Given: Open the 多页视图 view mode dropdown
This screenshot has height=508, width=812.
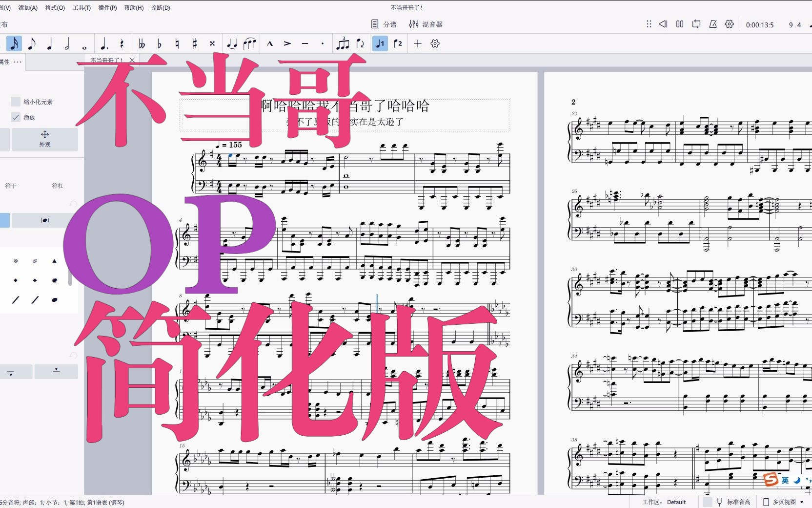Looking at the screenshot, I should click(784, 502).
